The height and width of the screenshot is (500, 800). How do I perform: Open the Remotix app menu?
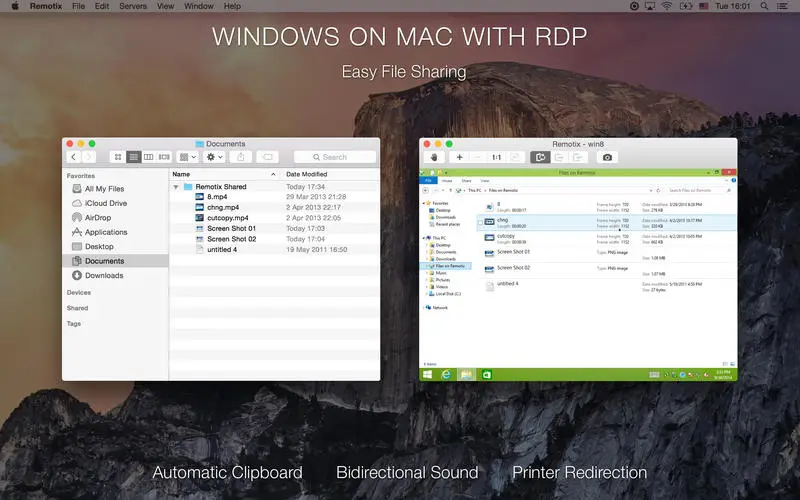(46, 6)
